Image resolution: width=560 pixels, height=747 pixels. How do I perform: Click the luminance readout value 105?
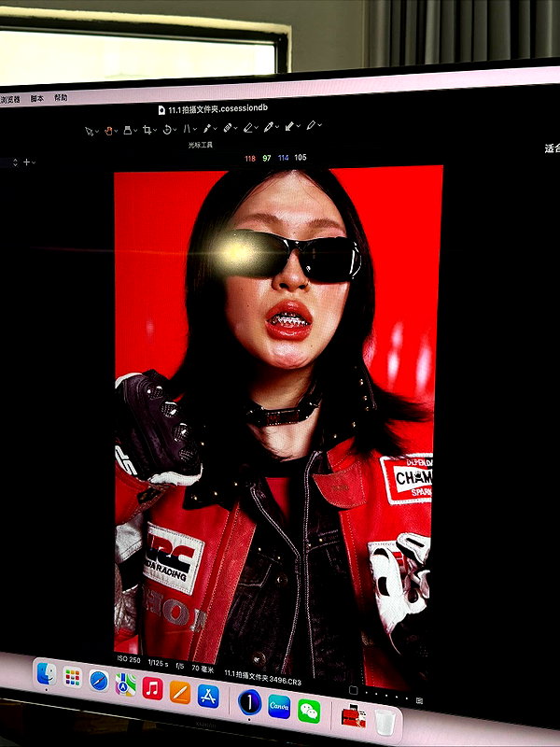tap(301, 157)
